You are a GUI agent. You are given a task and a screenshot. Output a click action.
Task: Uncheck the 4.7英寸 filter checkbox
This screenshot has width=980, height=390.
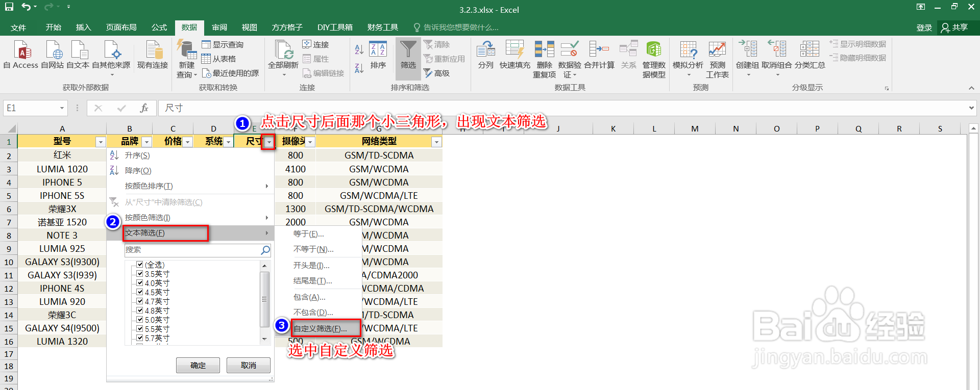click(140, 301)
